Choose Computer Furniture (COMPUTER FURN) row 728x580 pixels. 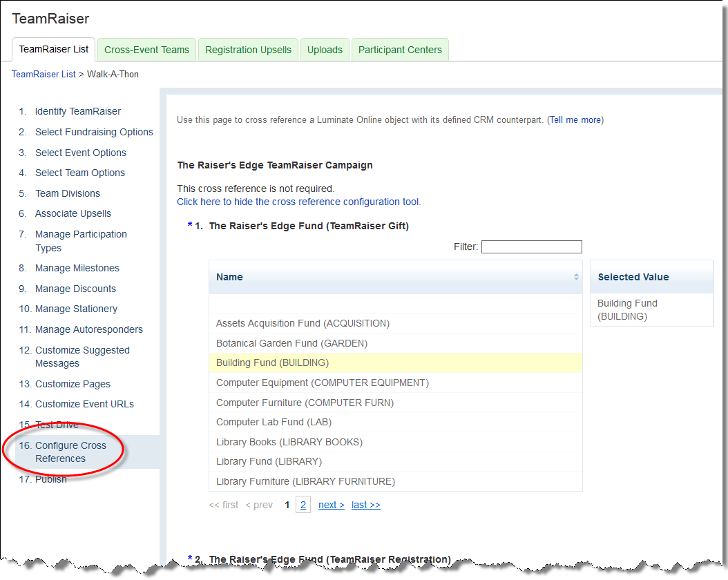396,403
